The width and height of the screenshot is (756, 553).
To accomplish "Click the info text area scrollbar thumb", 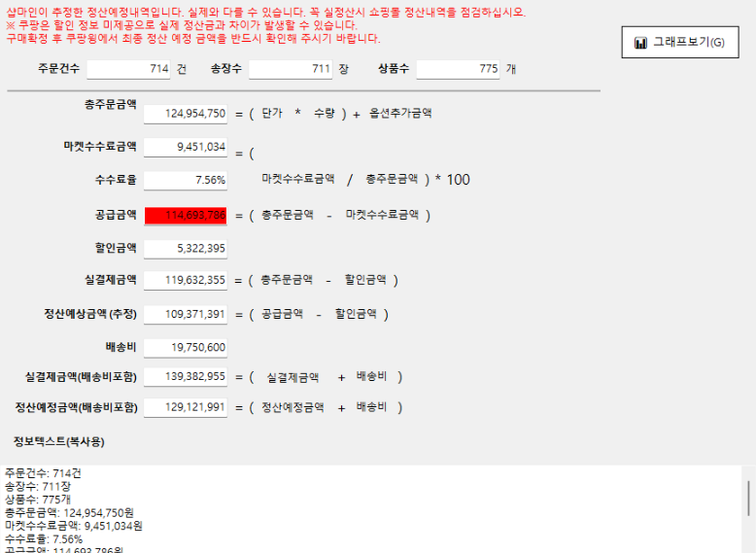I will (748, 498).
